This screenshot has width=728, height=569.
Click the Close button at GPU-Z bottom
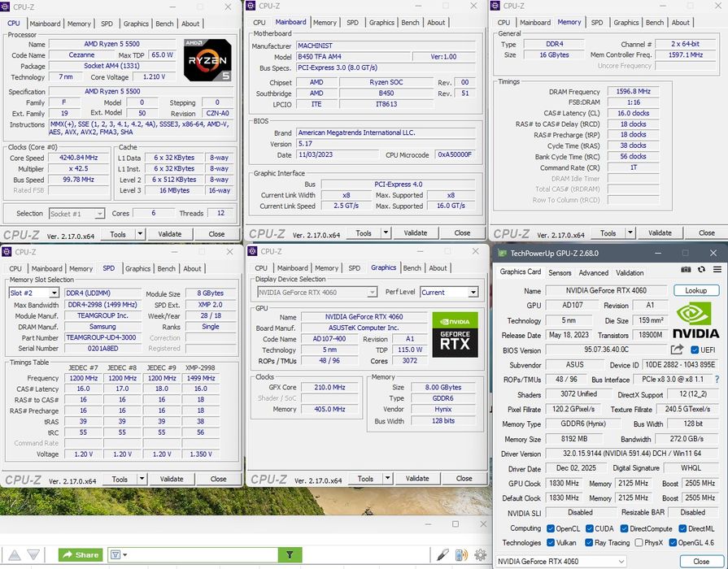click(x=700, y=561)
